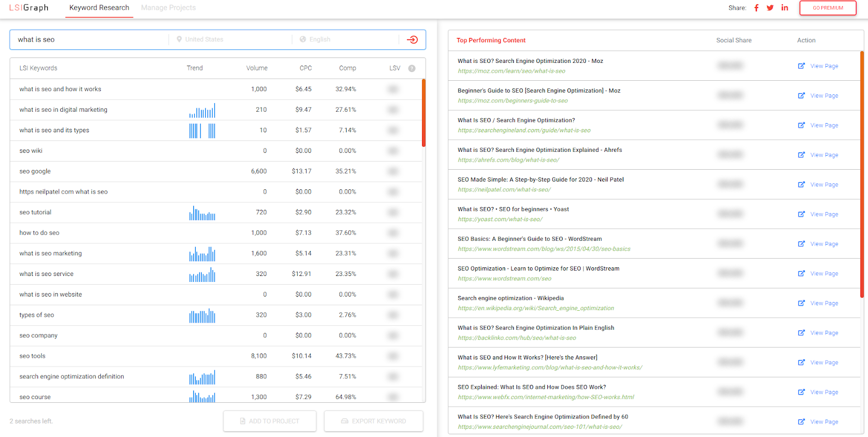
Task: Open external link icon for webfx result
Action: click(x=801, y=392)
